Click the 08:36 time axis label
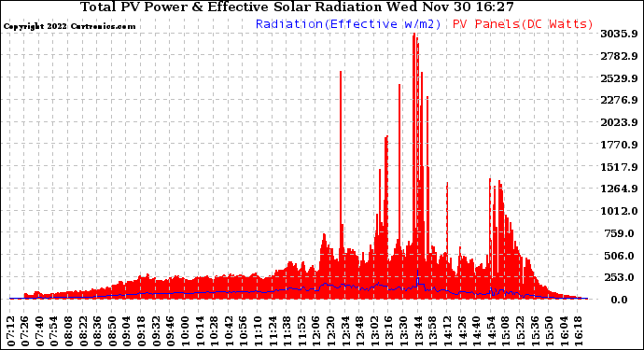 point(98,331)
